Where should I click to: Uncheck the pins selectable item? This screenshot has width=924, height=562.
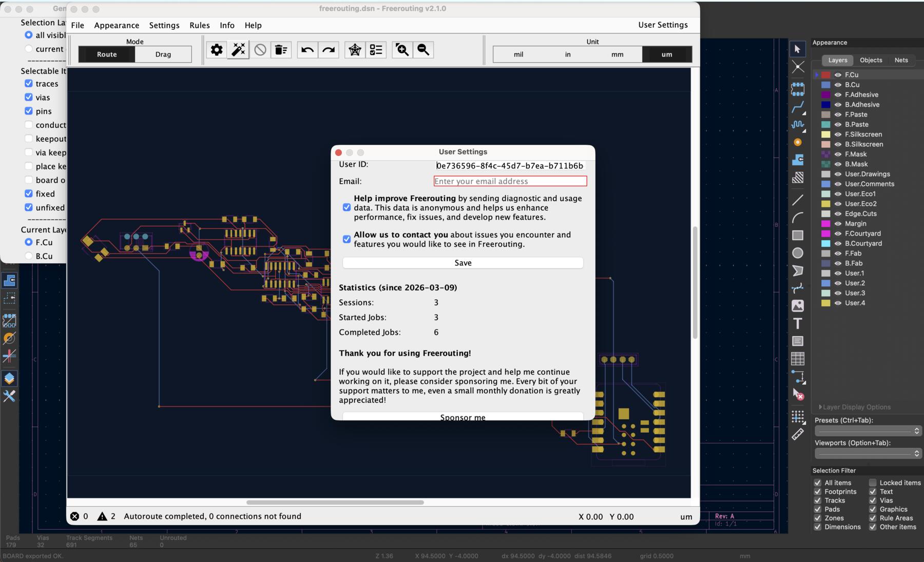click(29, 111)
